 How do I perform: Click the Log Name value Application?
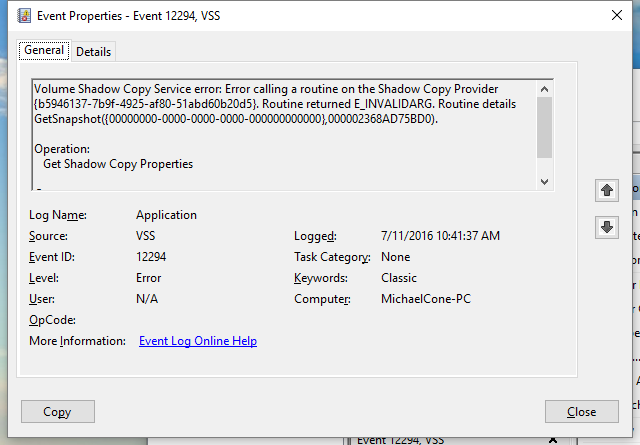[x=166, y=215]
